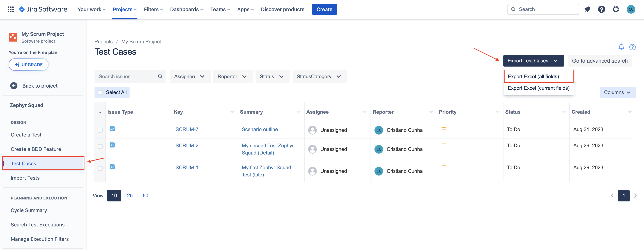This screenshot has width=644, height=250.
Task: Open the Dashboards menu
Action: [187, 9]
